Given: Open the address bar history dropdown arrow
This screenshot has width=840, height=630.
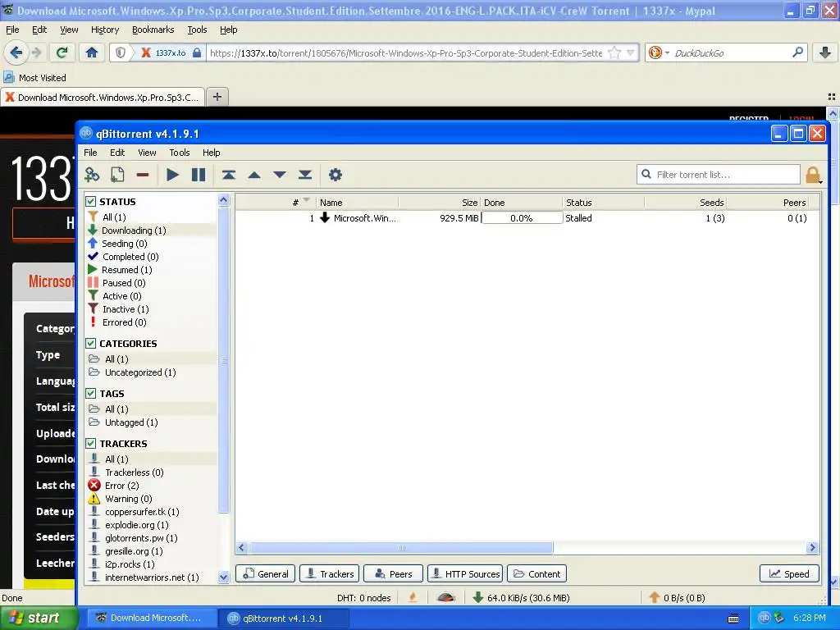Looking at the screenshot, I should click(x=631, y=52).
